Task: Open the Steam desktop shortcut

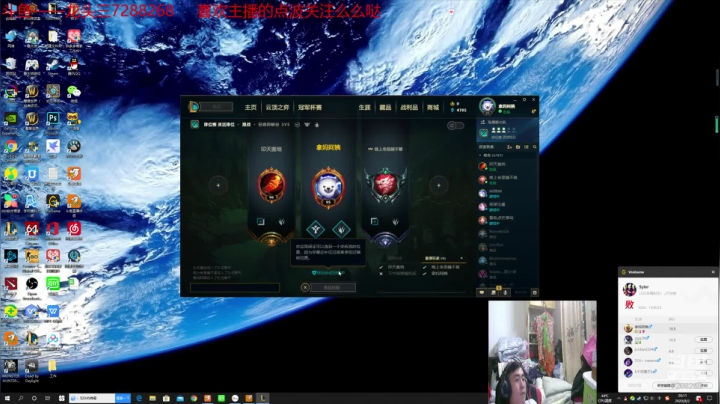Action: tap(53, 65)
